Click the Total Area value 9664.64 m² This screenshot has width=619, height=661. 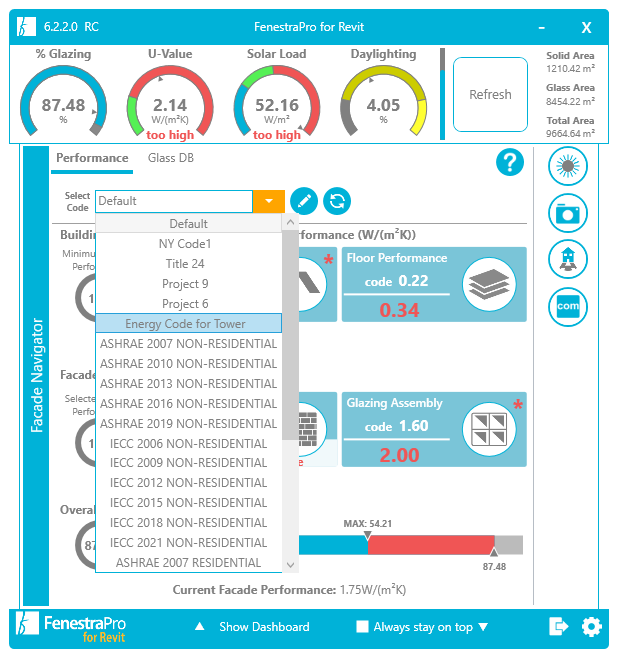[x=570, y=133]
